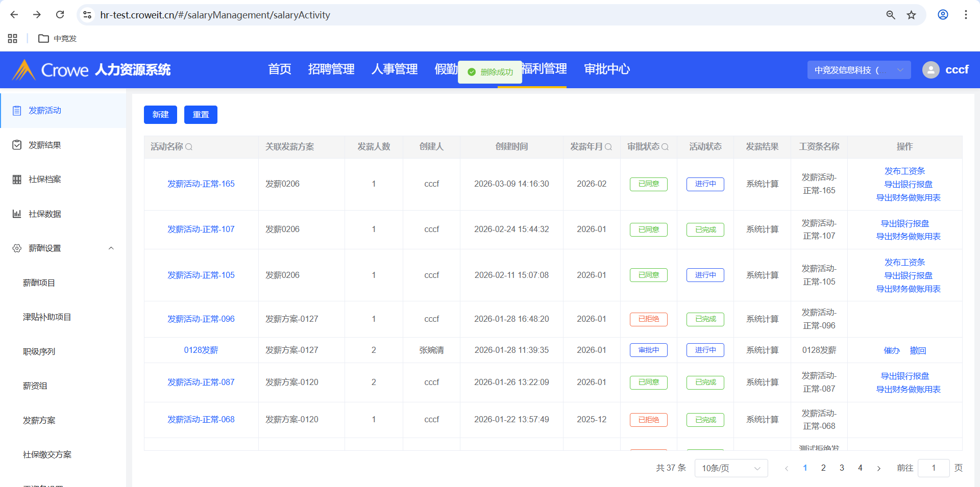This screenshot has width=980, height=487.
Task: Click the search icon beside 审批状态 column header
Action: [x=665, y=147]
